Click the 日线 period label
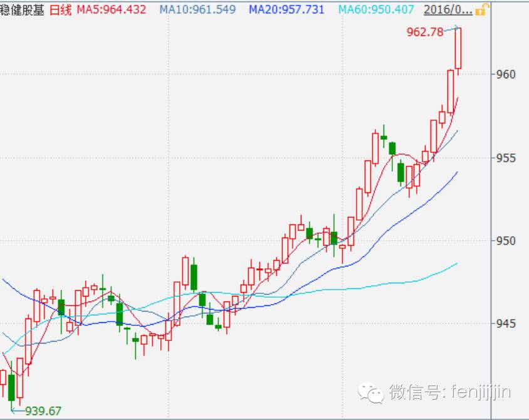Screen dimensions: 529x420 60,10
